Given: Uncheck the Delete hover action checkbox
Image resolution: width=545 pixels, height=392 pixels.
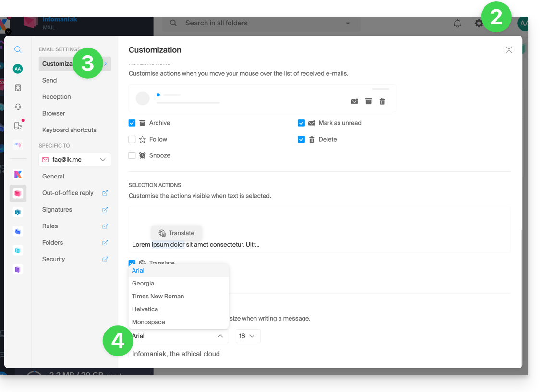Looking at the screenshot, I should 302,139.
